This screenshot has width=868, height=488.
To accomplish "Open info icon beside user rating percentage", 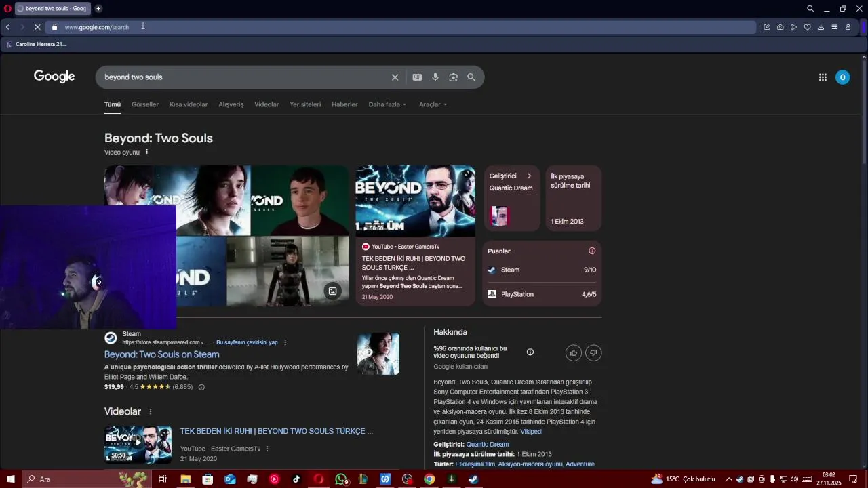I will point(530,352).
